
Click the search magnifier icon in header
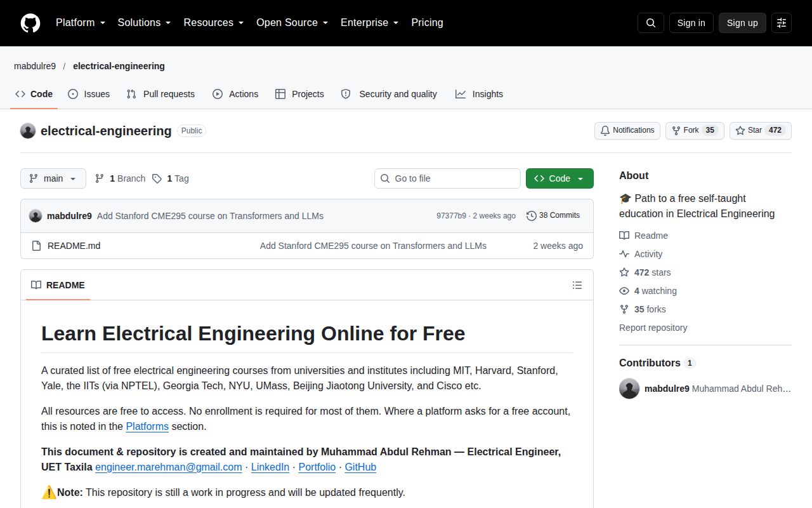pos(651,23)
